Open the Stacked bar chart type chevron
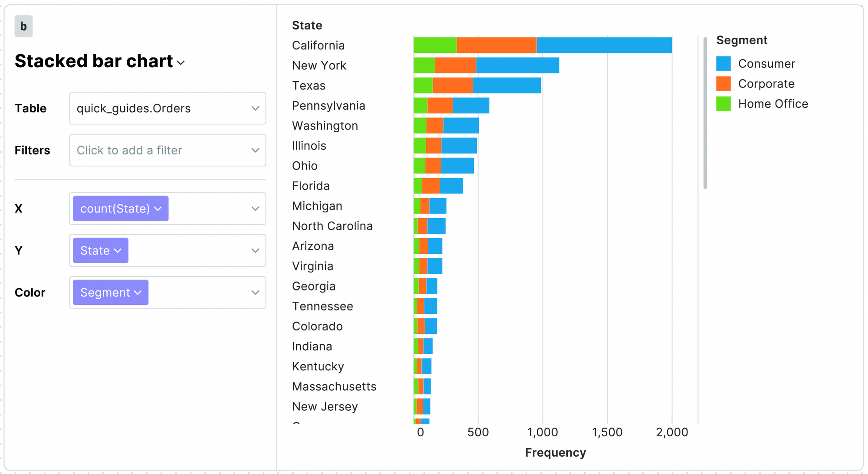The width and height of the screenshot is (868, 474). [181, 63]
